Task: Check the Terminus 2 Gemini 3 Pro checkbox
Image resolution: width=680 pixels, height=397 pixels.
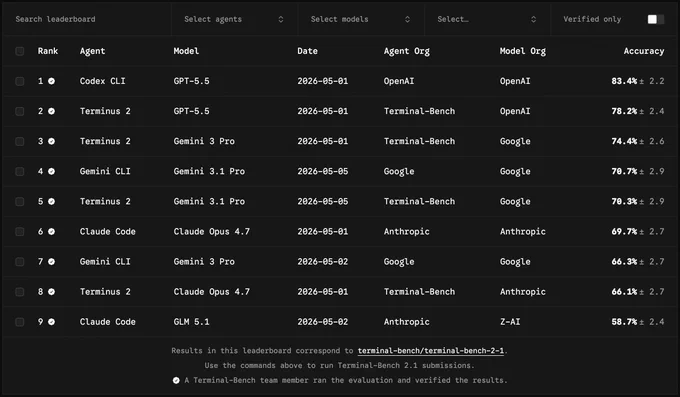Action: [x=20, y=141]
